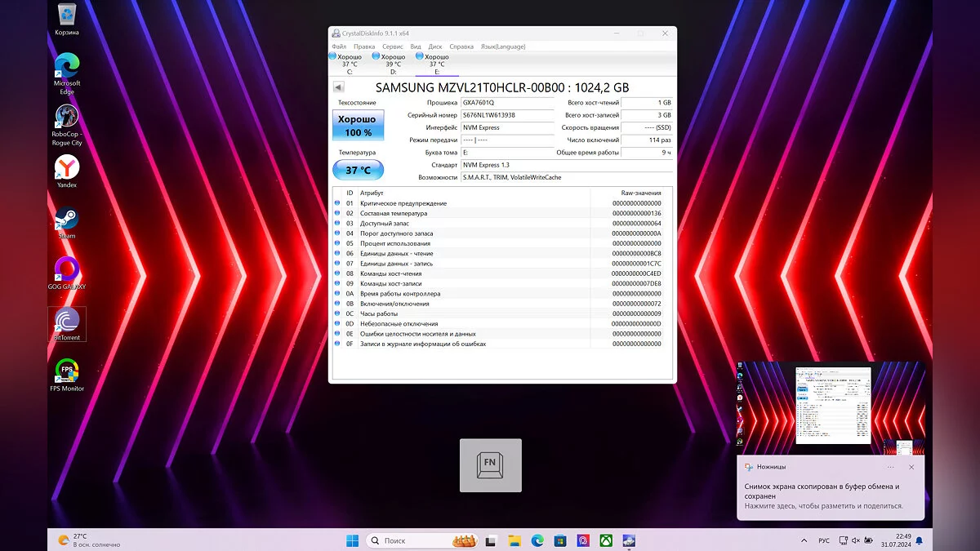
Task: Open the Диск menu
Action: (x=435, y=47)
